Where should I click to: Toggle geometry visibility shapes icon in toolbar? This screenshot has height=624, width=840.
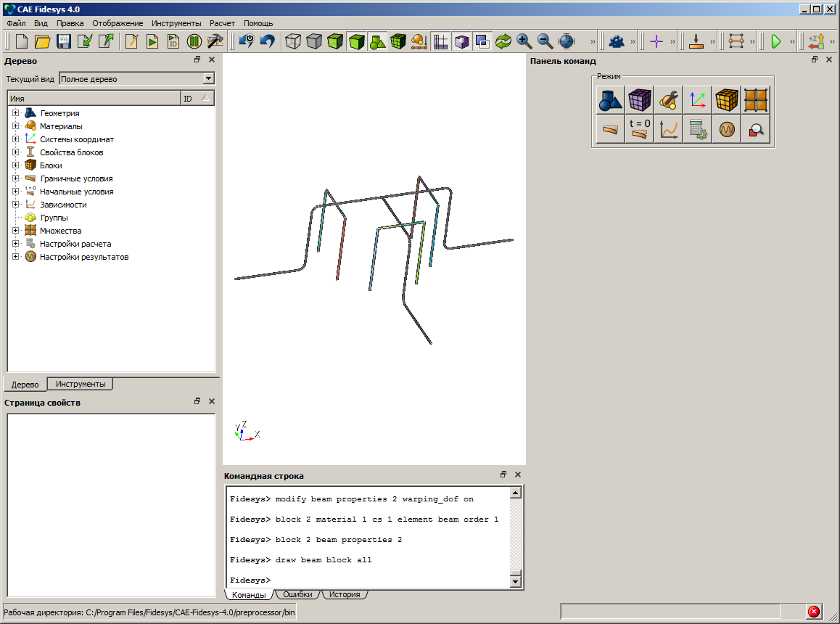click(x=377, y=41)
